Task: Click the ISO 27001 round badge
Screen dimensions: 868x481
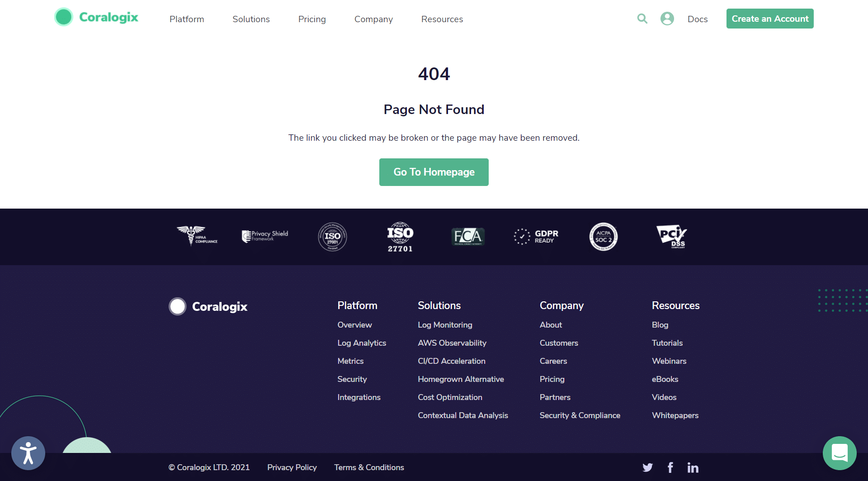Action: [332, 237]
